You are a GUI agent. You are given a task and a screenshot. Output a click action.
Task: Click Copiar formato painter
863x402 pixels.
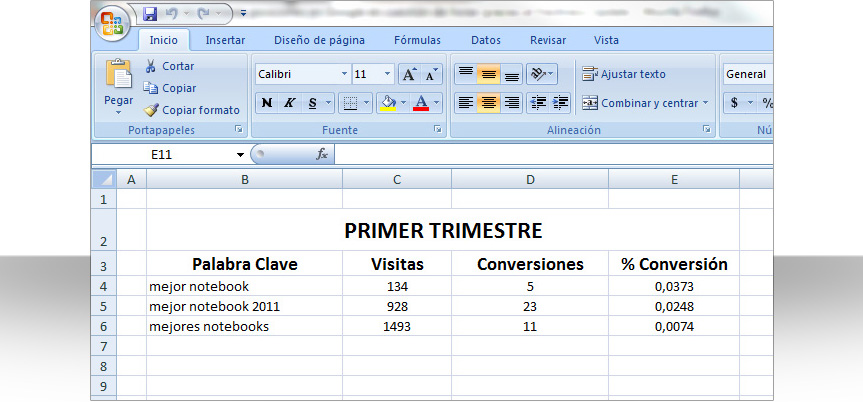(192, 110)
